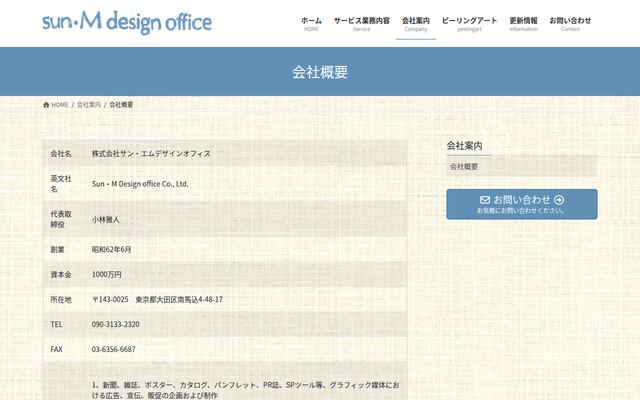The height and width of the screenshot is (400, 640).
Task: Open the お問い合わせ Contact menu item
Action: coord(570,24)
